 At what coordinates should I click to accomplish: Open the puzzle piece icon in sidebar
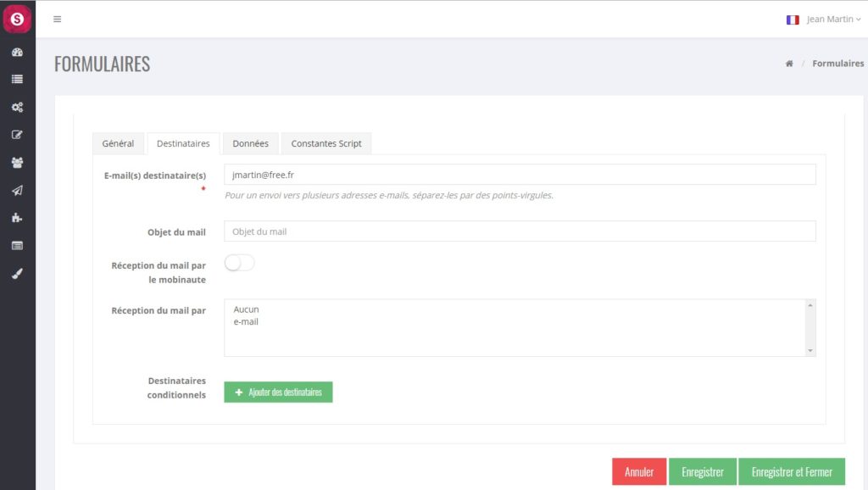pyautogui.click(x=17, y=218)
